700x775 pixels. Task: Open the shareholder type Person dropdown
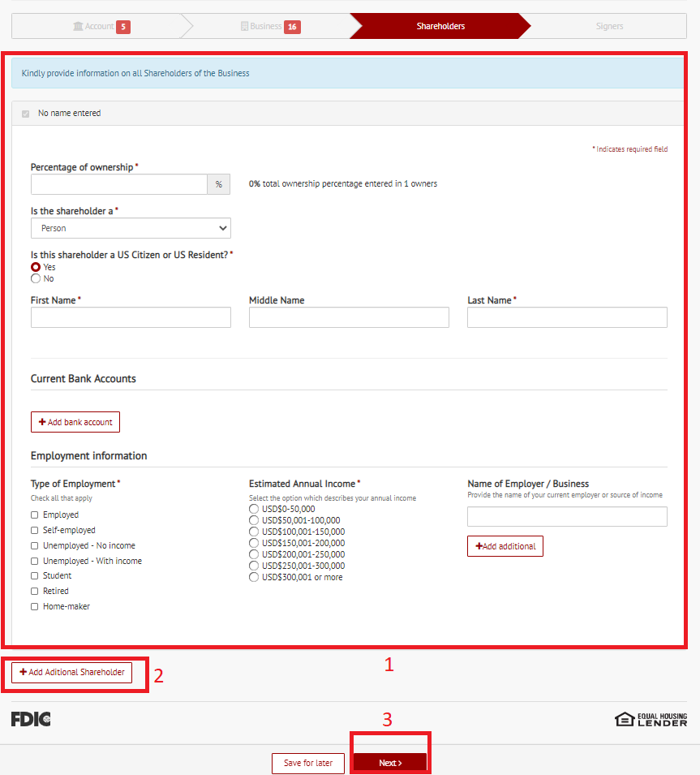[131, 228]
